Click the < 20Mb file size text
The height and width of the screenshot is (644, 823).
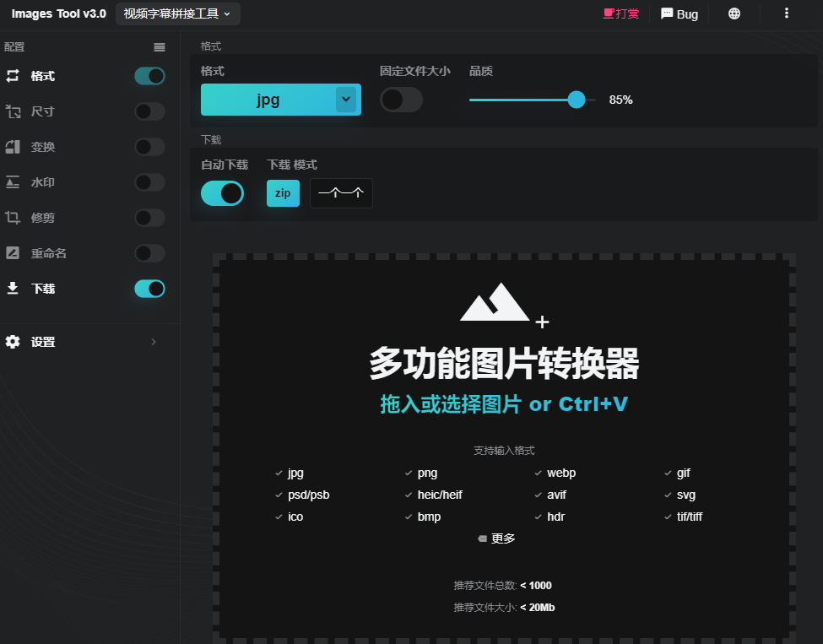538,607
